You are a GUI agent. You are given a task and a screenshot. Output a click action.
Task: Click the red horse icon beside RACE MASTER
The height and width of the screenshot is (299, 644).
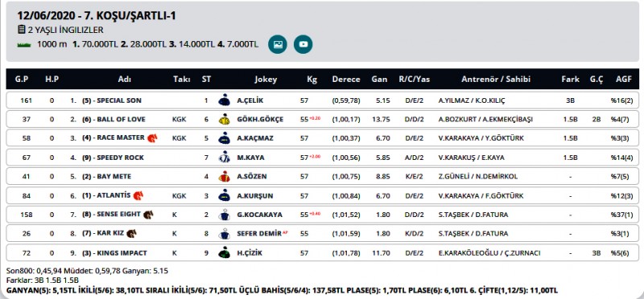152,138
